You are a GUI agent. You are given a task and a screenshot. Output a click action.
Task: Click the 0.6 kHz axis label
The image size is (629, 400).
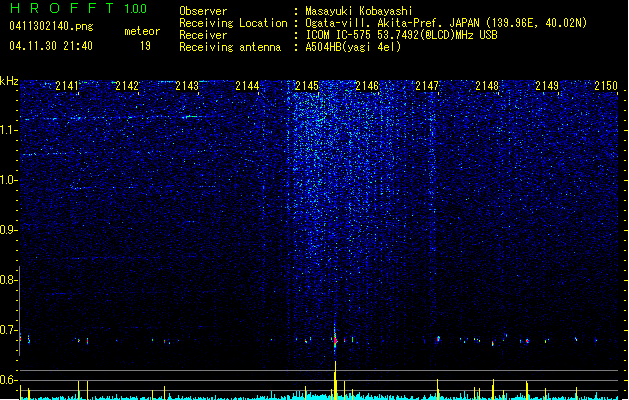tap(9, 380)
